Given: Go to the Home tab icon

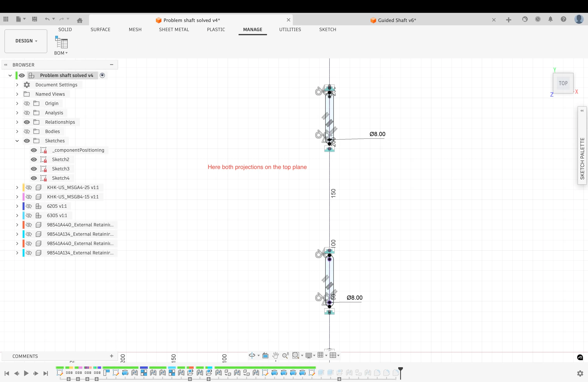Looking at the screenshot, I should pos(80,20).
